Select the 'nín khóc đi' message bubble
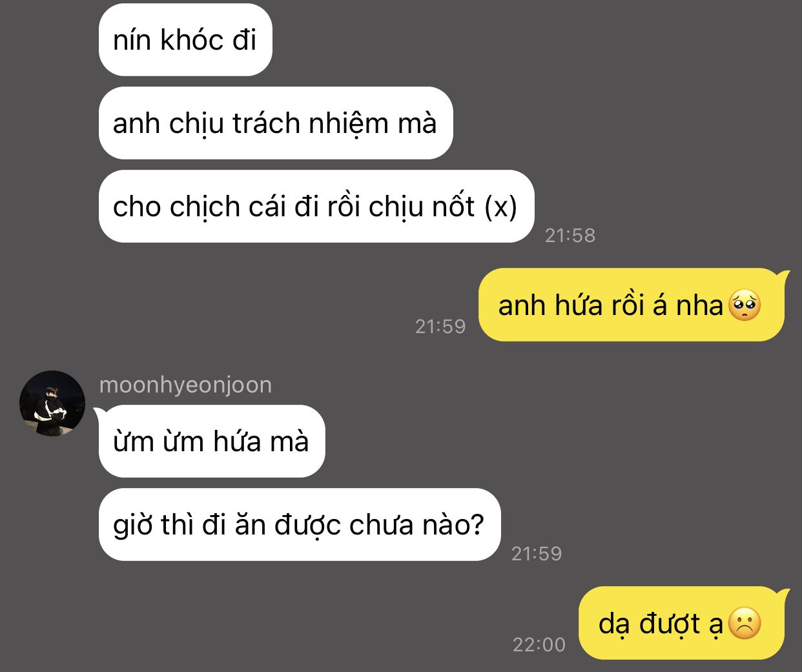The width and height of the screenshot is (802, 672). point(185,40)
